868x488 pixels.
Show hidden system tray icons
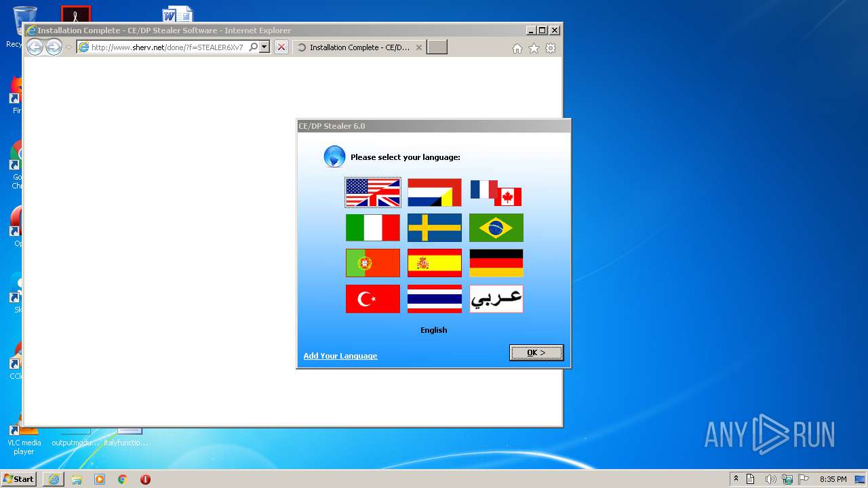coord(736,479)
